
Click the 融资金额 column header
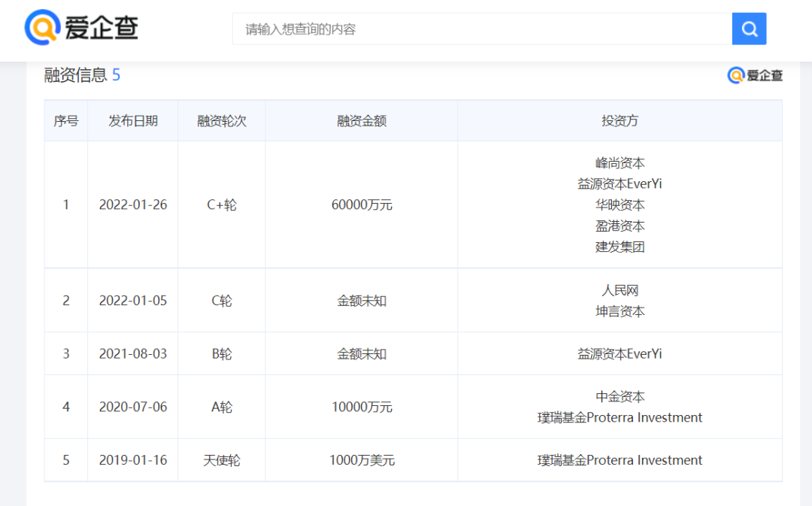click(362, 121)
